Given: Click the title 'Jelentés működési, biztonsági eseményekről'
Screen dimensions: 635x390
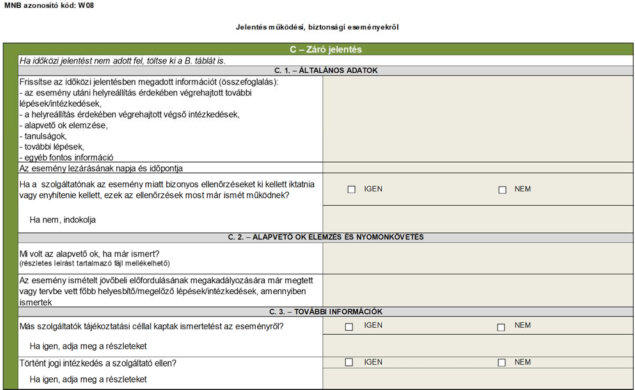Looking at the screenshot, I should [318, 27].
